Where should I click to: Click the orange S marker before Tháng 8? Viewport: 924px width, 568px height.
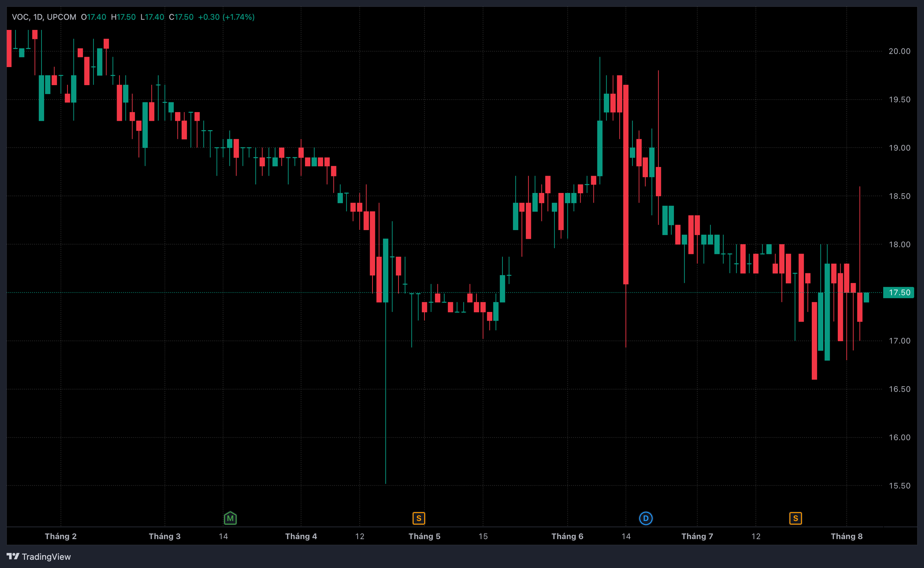coord(796,518)
